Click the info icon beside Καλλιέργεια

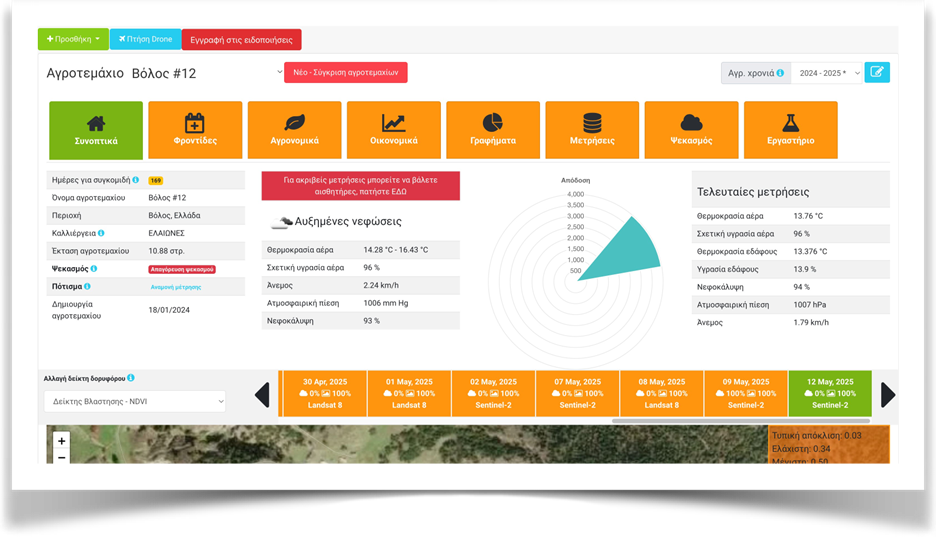(101, 233)
